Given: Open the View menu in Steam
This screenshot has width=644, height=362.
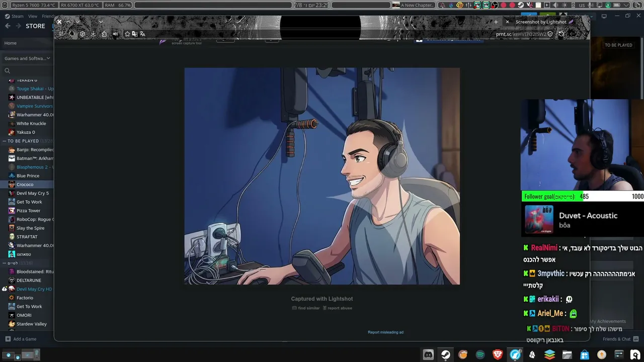Looking at the screenshot, I should click(x=33, y=16).
